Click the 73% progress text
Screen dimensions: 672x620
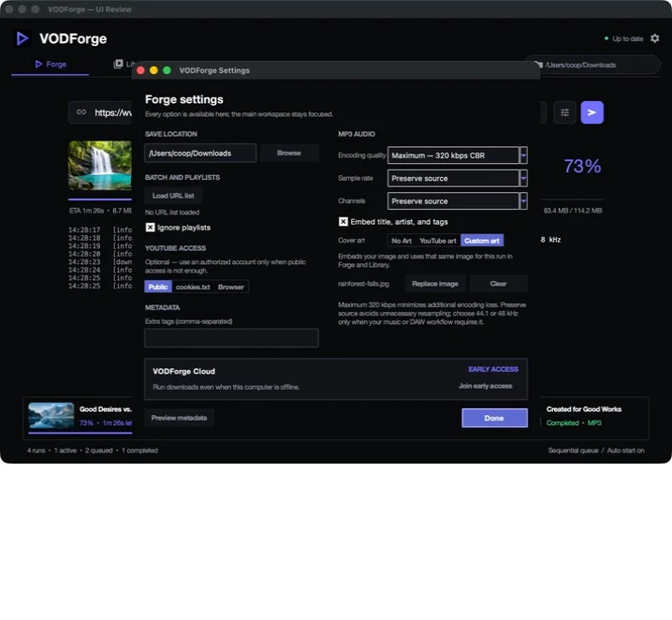click(582, 167)
